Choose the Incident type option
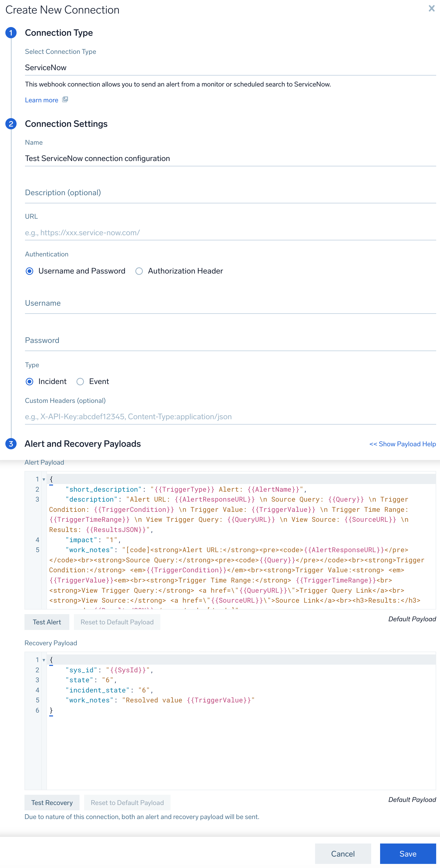 point(30,381)
